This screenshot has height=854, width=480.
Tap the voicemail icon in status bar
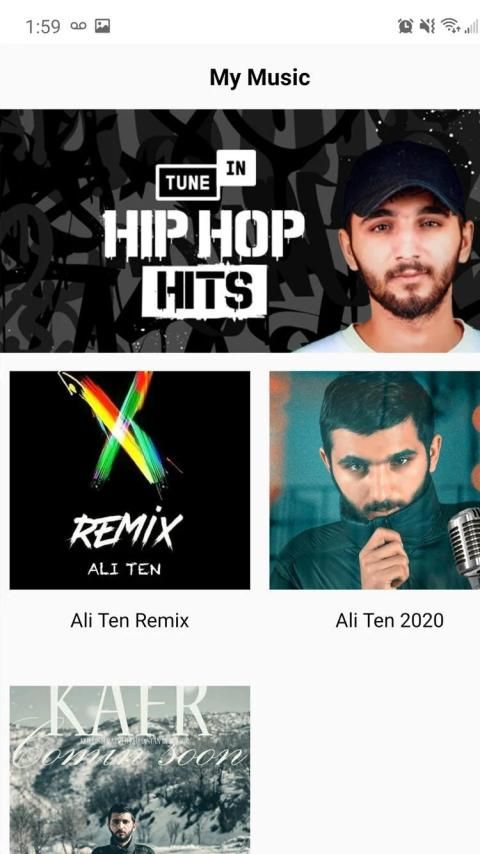tap(78, 26)
